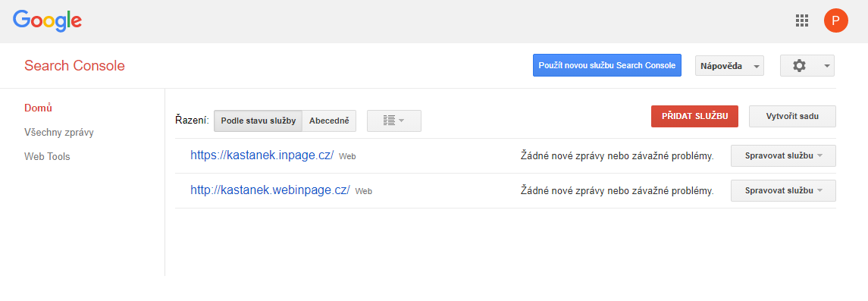
Task: Click the list view layout icon
Action: [389, 120]
